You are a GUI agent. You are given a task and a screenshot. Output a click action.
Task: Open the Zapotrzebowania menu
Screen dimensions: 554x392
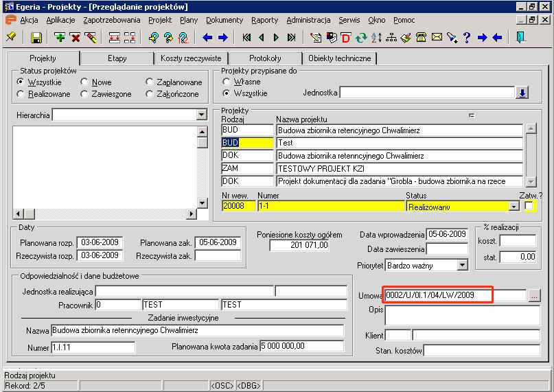tap(112, 20)
